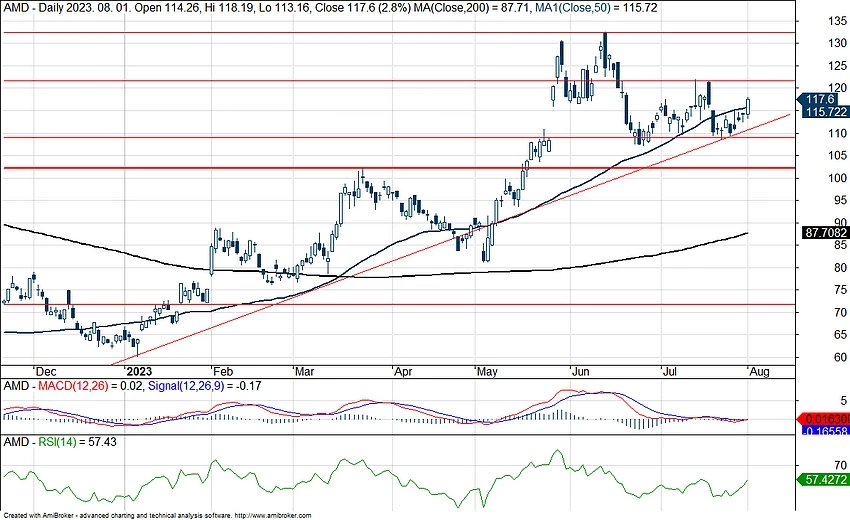Image resolution: width=850 pixels, height=520 pixels.
Task: Click the 100 price axis label
Action: (838, 178)
